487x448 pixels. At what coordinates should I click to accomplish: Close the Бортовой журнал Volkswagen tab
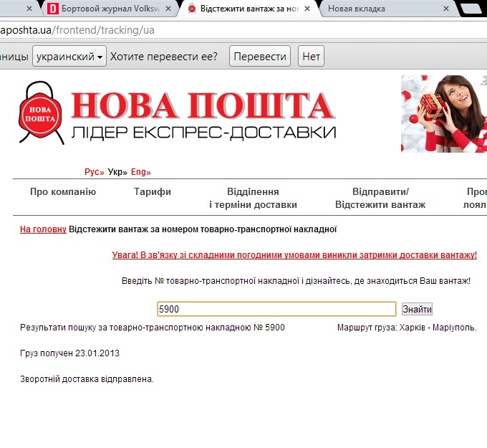tap(168, 9)
